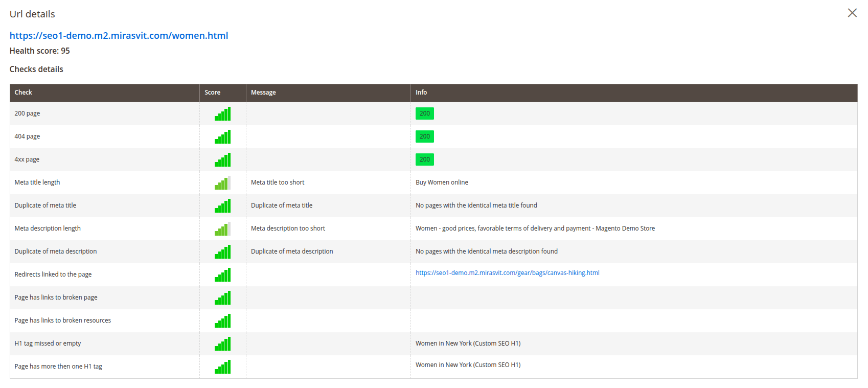Select 'H1 tag missed or empty' check name
Image resolution: width=868 pixels, height=388 pixels.
click(48, 344)
